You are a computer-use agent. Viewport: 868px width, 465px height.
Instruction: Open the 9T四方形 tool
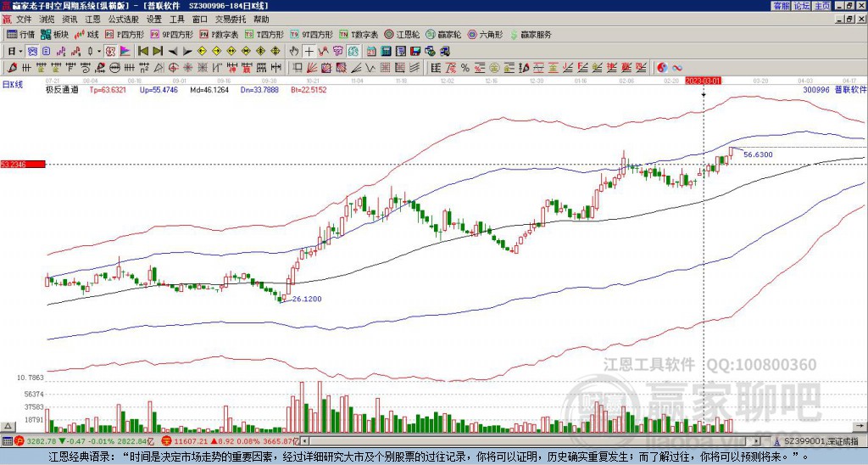click(x=312, y=34)
